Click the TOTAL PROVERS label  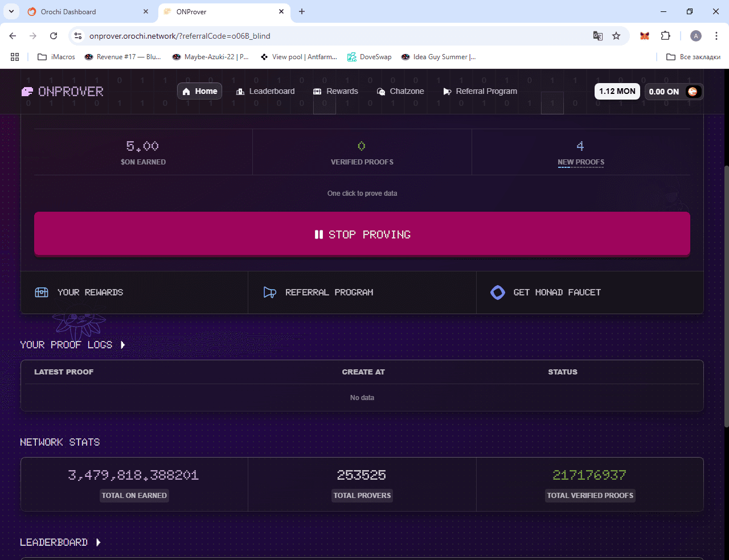[x=362, y=496]
